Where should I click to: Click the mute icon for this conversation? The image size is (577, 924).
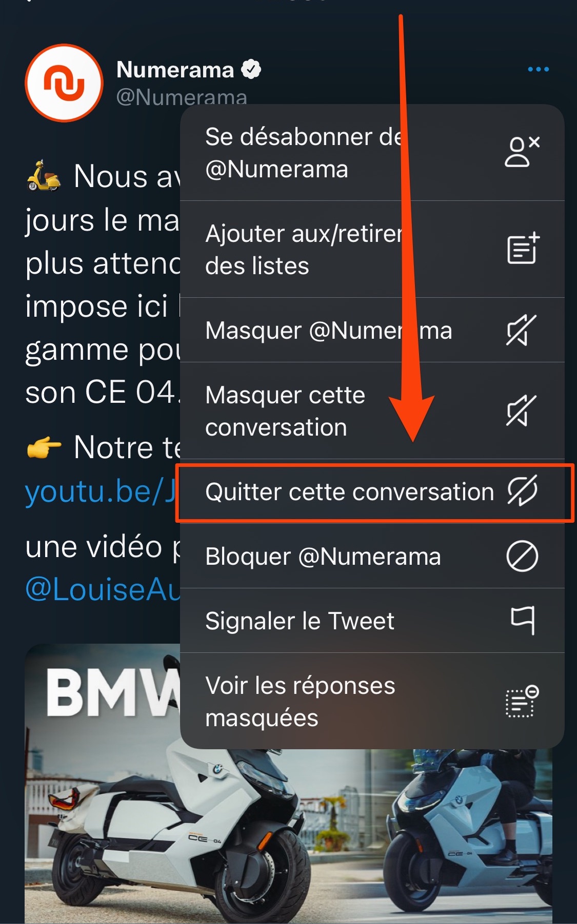point(522,410)
